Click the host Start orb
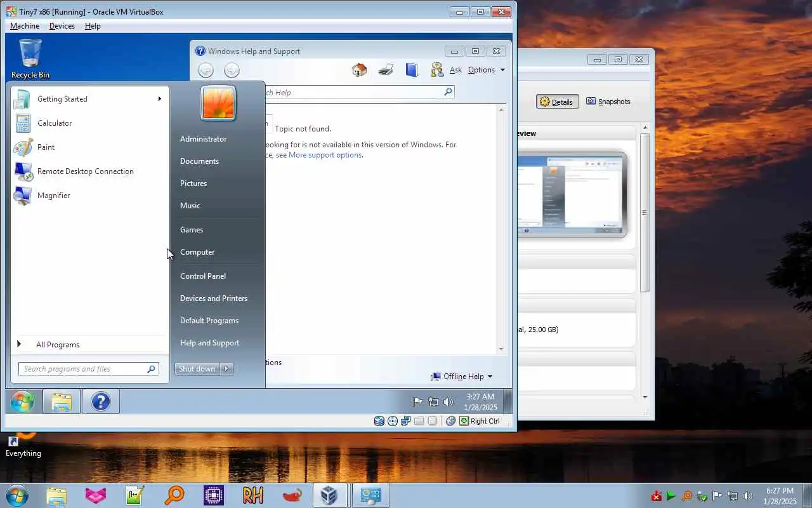Viewport: 812px width, 508px height. click(16, 495)
